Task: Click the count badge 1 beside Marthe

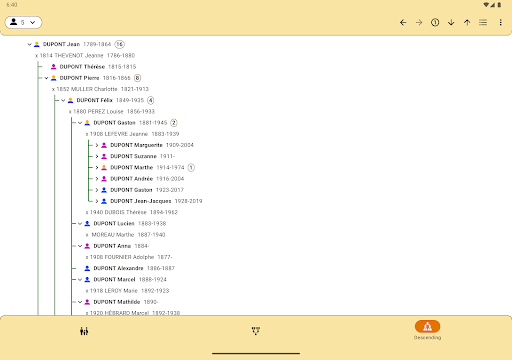Action: (191, 168)
